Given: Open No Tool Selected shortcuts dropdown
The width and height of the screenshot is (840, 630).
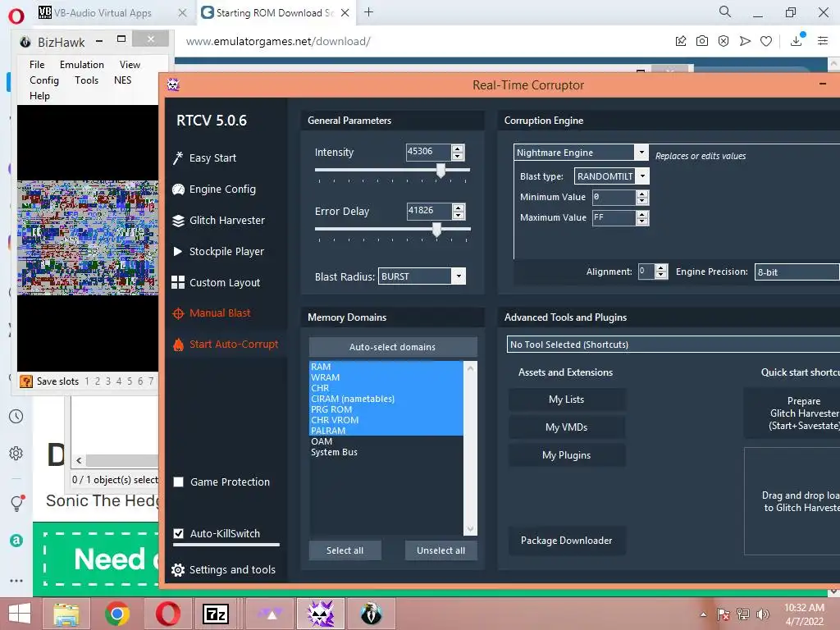Looking at the screenshot, I should (x=673, y=345).
